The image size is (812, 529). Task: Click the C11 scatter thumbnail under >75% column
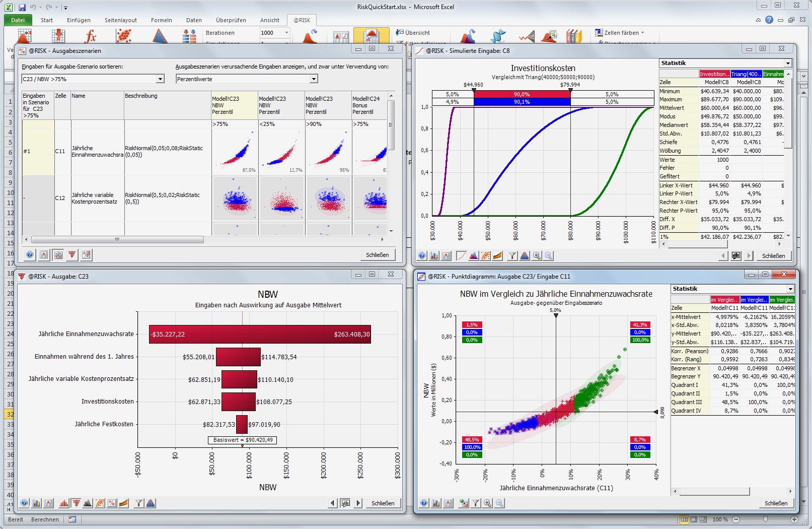point(235,151)
